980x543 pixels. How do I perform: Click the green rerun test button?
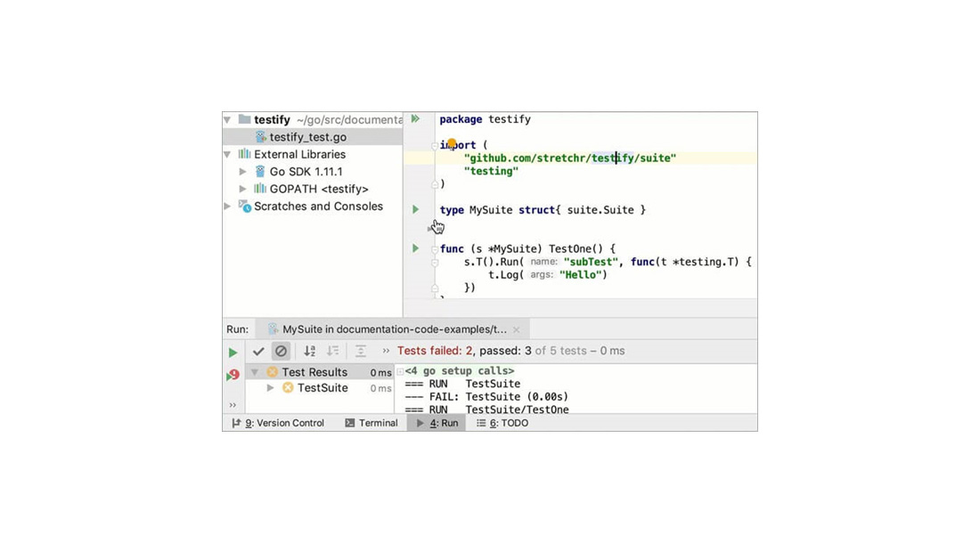coord(233,353)
